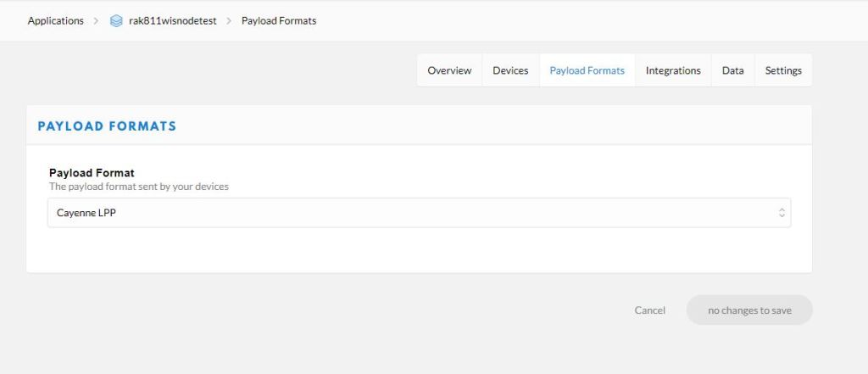Click the bold Payload Format field label
868x374 pixels.
coord(92,173)
